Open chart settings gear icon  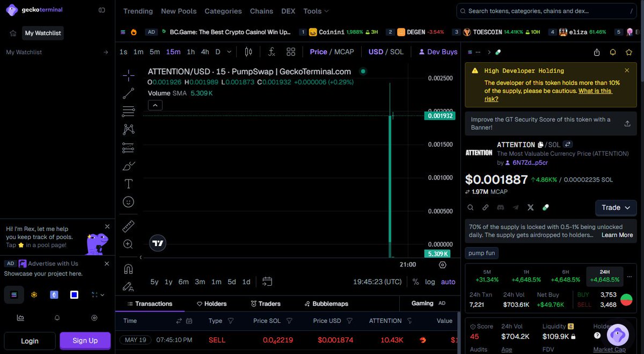443,265
